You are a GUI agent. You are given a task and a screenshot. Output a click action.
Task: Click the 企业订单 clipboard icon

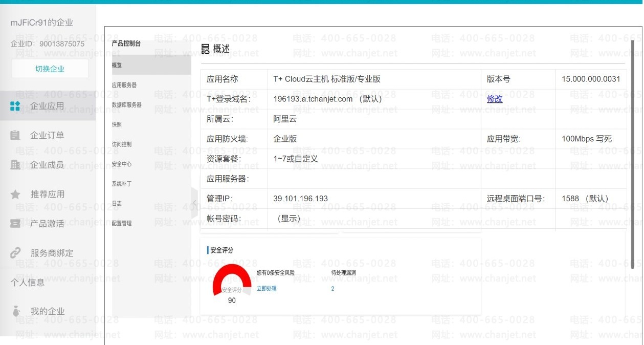15,136
